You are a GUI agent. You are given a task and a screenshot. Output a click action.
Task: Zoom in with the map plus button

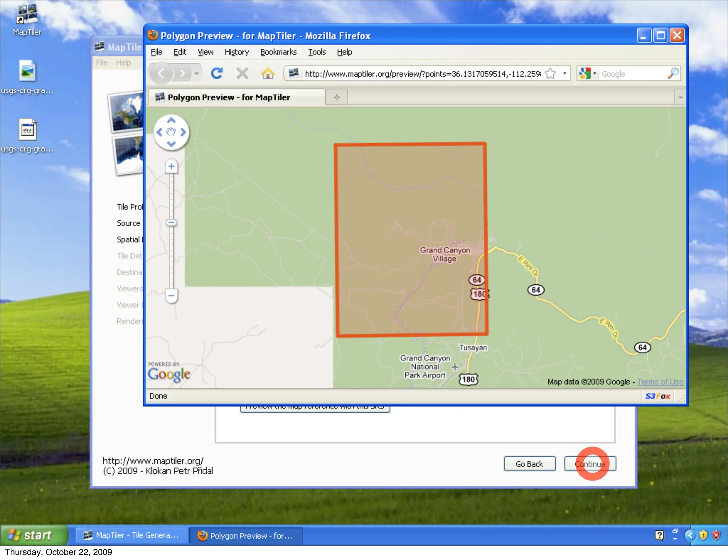[171, 167]
